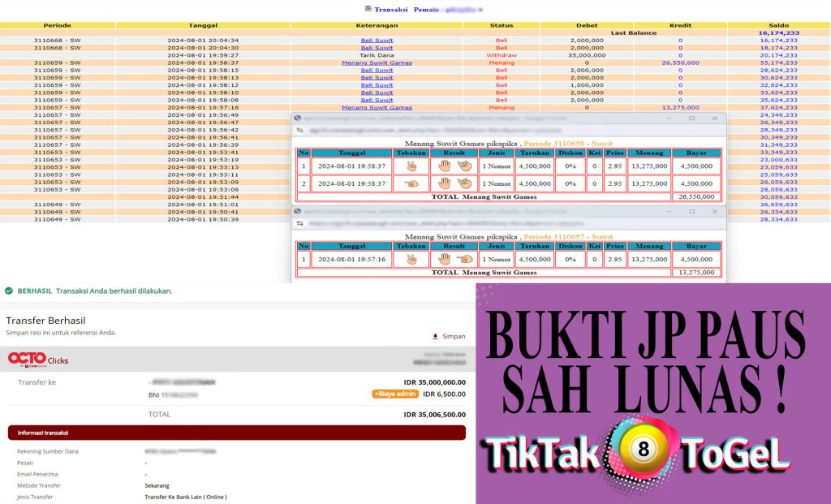
Task: Click the green BERHASIL checkmark icon
Action: (9, 291)
